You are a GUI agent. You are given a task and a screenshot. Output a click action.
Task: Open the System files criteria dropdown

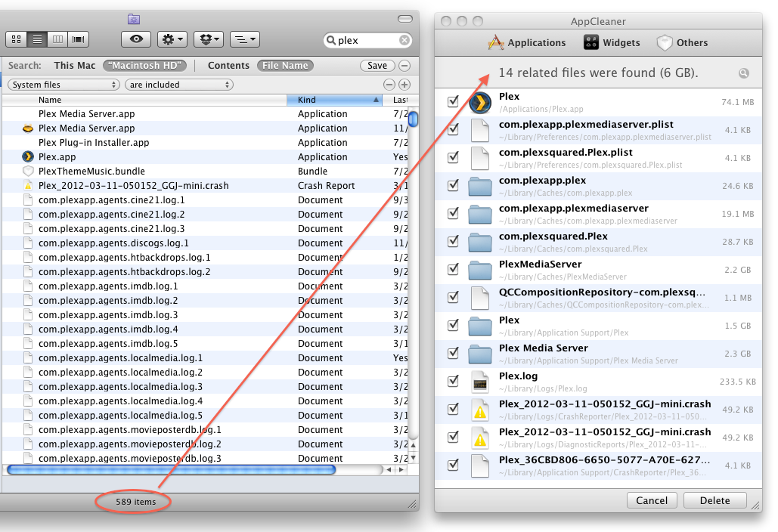click(64, 85)
